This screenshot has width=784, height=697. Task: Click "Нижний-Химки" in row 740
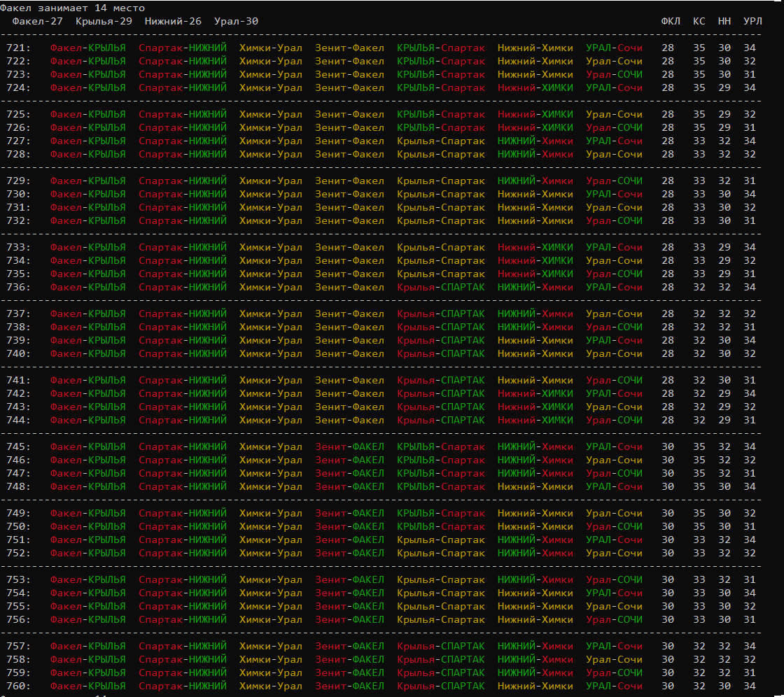535,354
